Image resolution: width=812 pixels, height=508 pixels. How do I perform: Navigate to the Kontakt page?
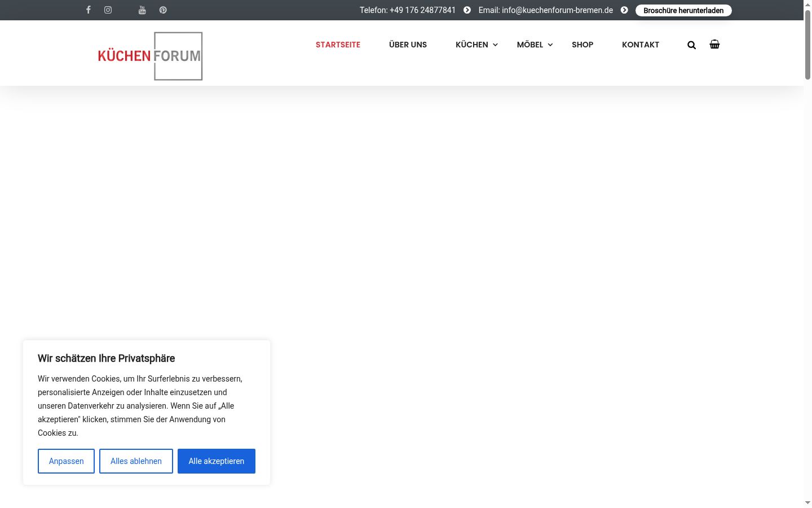(x=641, y=45)
